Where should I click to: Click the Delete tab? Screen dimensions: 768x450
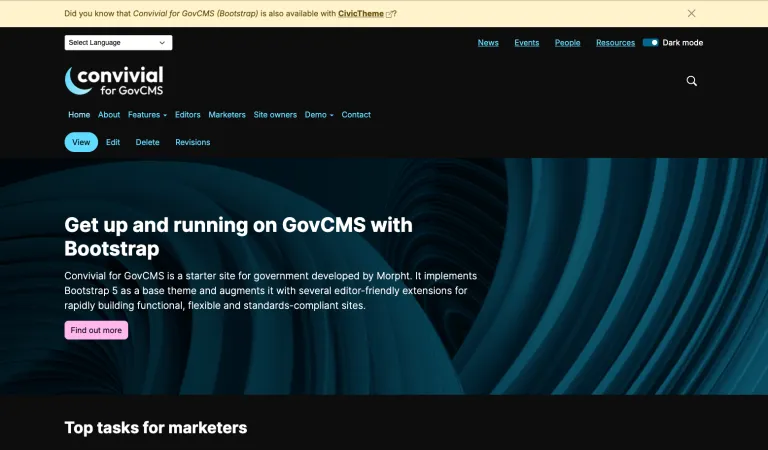pyautogui.click(x=147, y=142)
